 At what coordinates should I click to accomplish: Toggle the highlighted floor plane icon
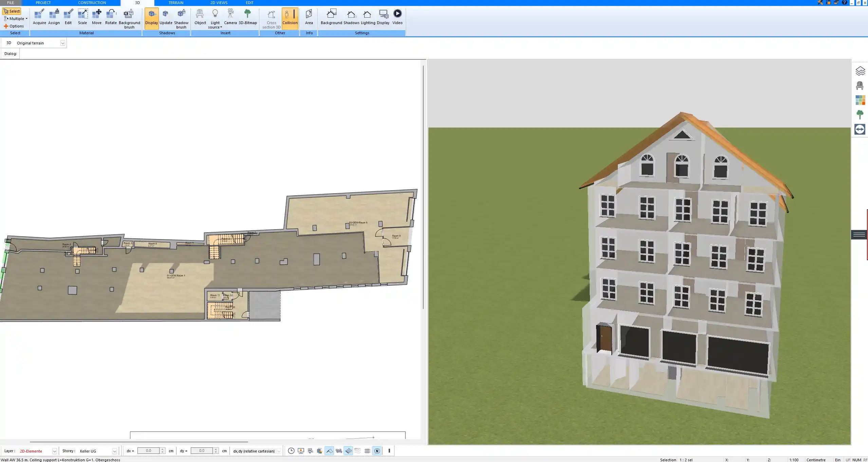[348, 451]
